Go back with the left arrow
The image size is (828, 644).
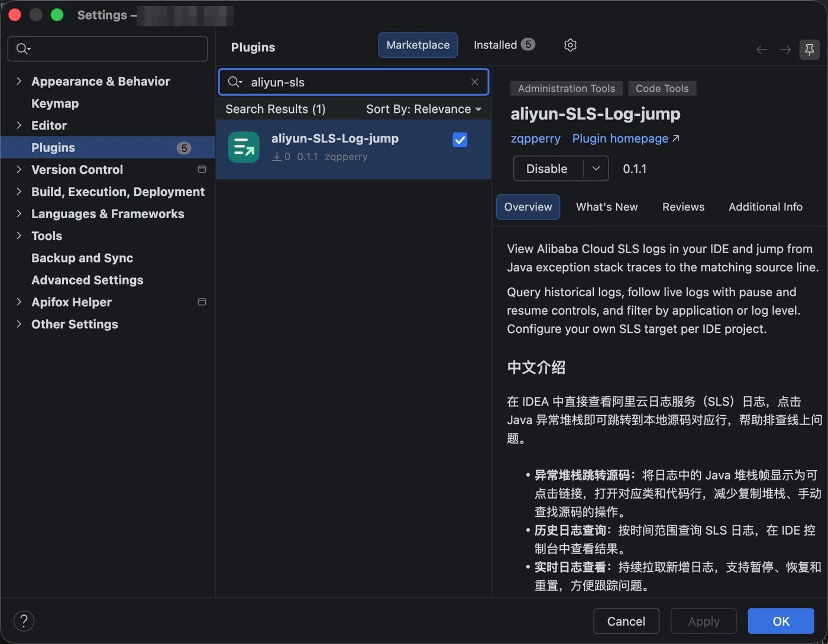[762, 50]
